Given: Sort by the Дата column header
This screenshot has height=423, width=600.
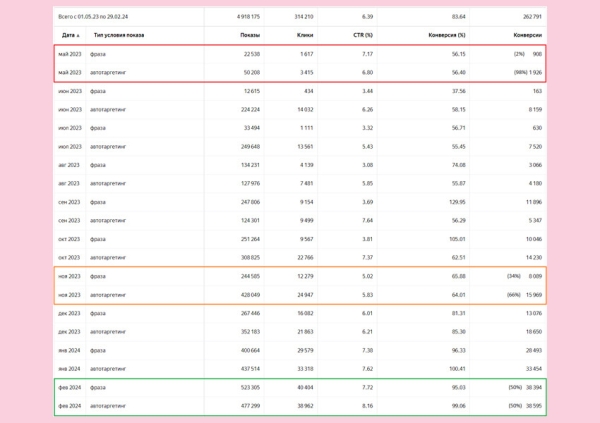Looking at the screenshot, I should tap(68, 35).
